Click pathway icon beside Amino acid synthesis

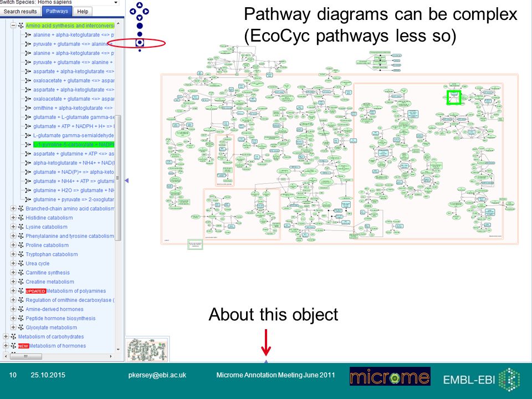click(x=21, y=25)
